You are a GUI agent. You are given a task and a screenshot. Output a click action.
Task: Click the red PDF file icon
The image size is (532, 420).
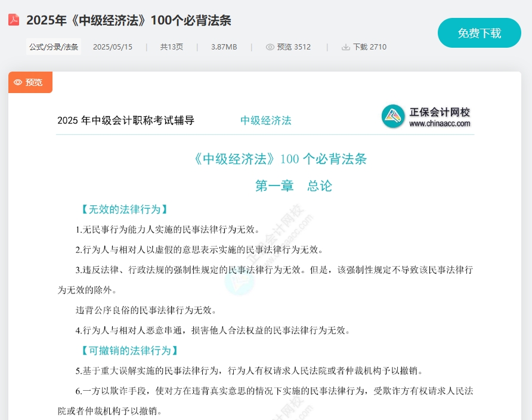click(13, 20)
